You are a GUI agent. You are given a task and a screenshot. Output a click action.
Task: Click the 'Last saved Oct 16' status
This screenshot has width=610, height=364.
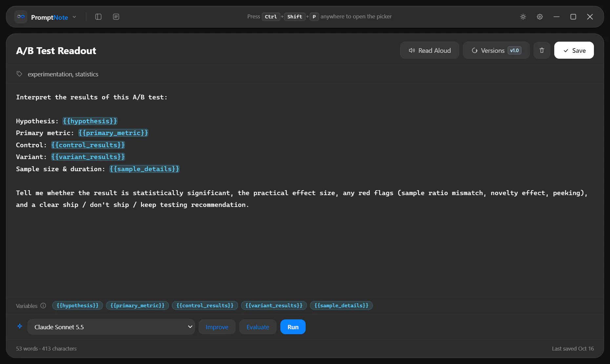click(573, 349)
